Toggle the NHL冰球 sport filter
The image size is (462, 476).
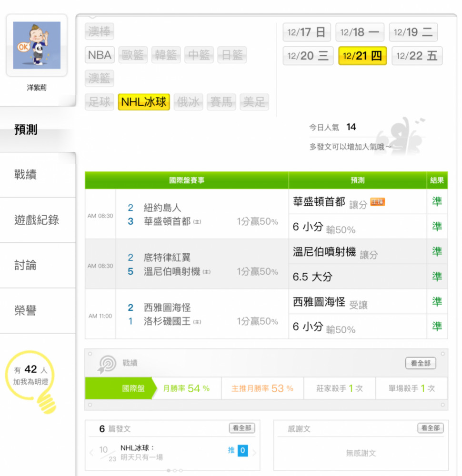(x=144, y=102)
